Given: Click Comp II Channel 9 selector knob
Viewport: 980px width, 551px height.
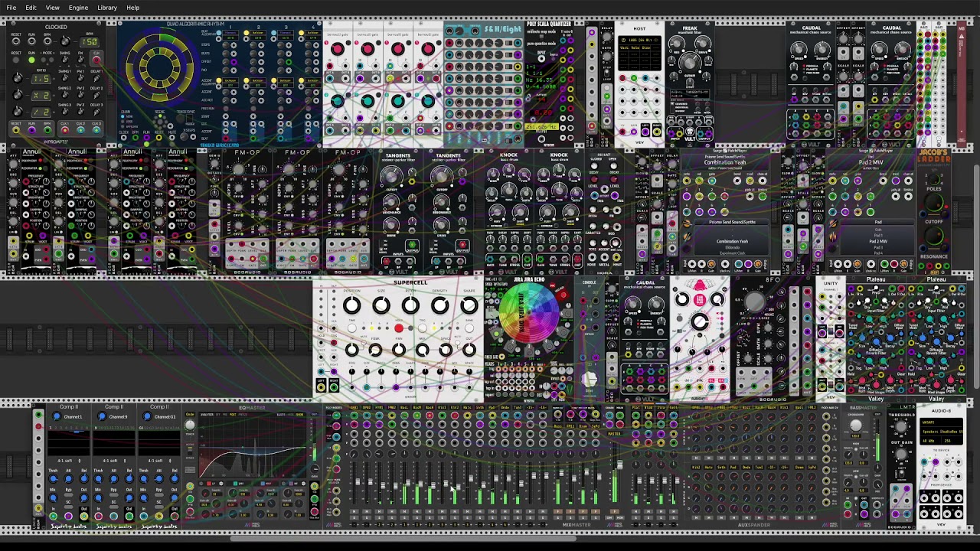Looking at the screenshot, I should pos(102,417).
